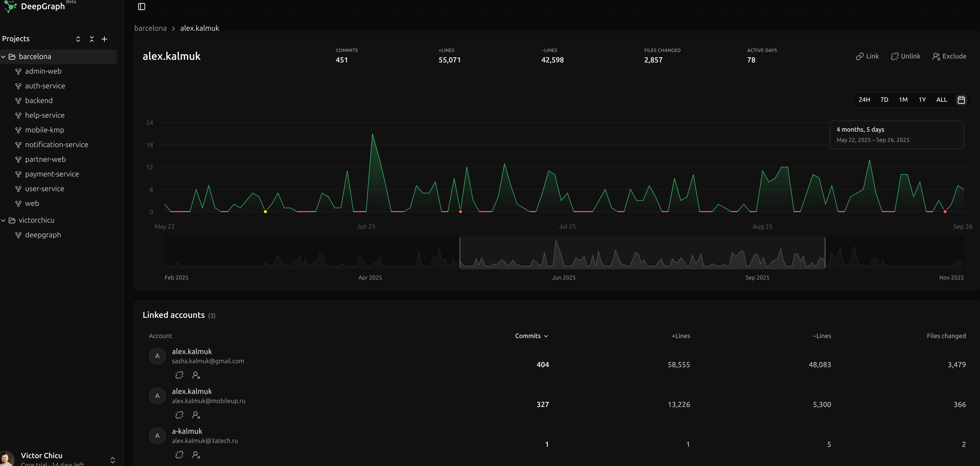Select the 24H time range
This screenshot has width=980, height=466.
coord(864,100)
